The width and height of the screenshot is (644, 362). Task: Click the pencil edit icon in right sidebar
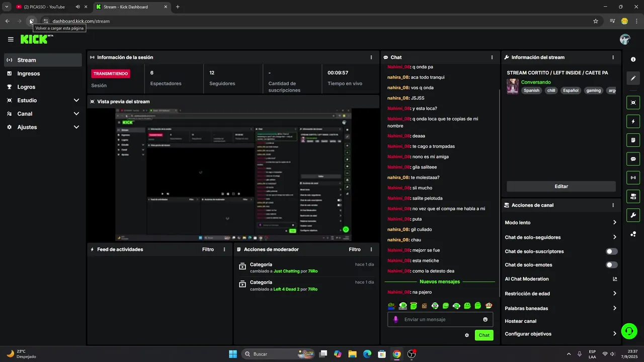[x=633, y=78]
